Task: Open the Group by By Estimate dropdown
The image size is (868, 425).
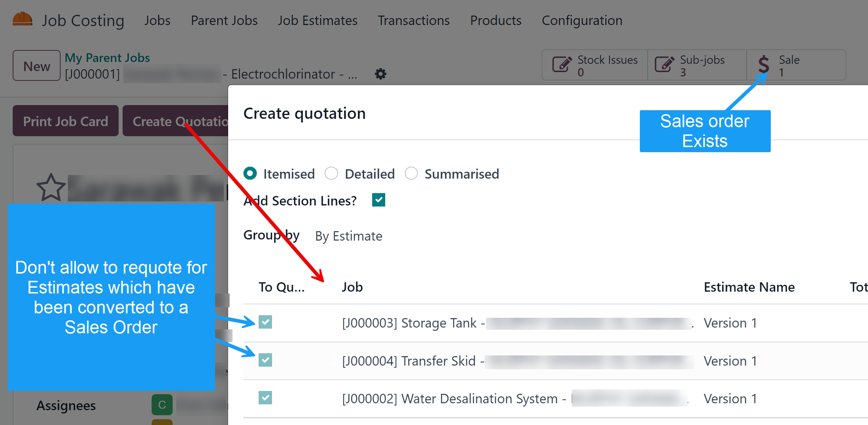Action: (x=348, y=236)
